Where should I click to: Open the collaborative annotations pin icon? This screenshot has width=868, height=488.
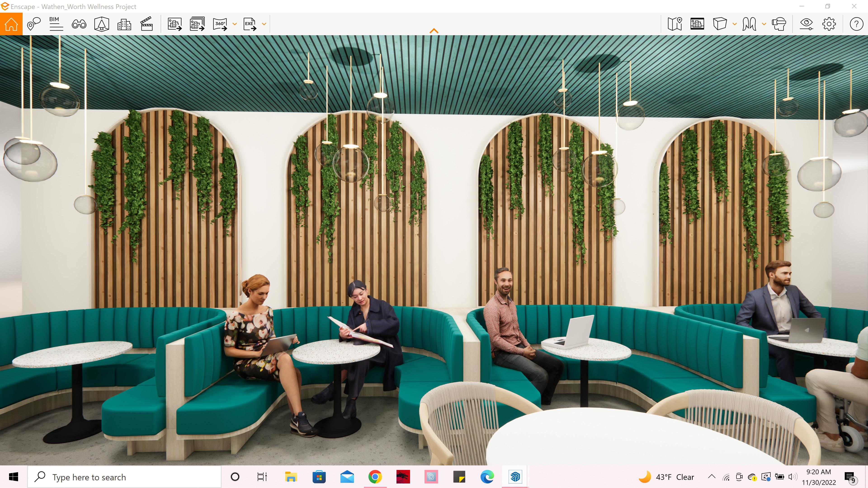tap(34, 24)
